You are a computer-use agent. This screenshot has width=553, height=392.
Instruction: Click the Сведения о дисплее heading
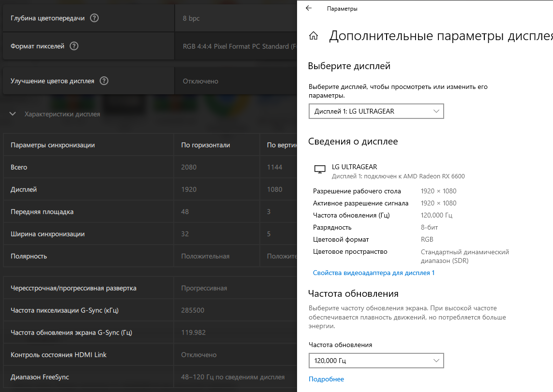353,141
